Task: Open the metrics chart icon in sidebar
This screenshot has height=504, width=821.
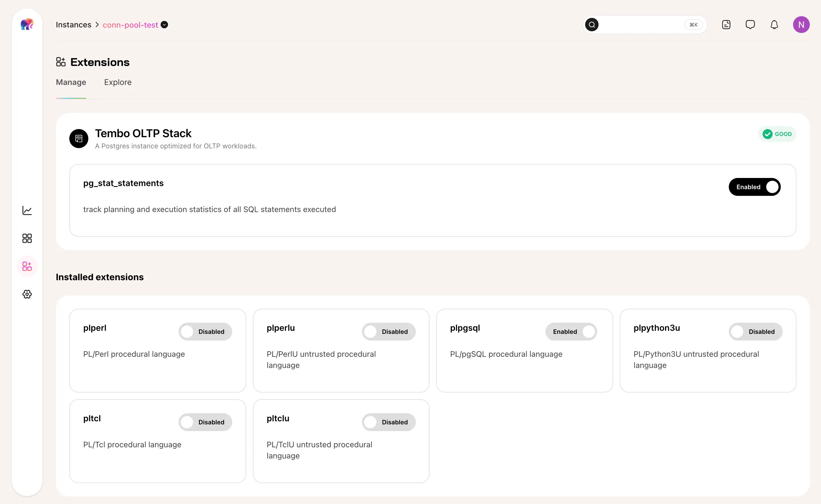Action: 27,210
